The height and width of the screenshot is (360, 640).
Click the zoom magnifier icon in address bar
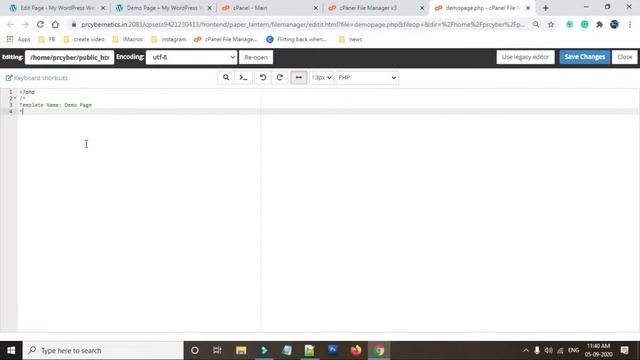(536, 24)
